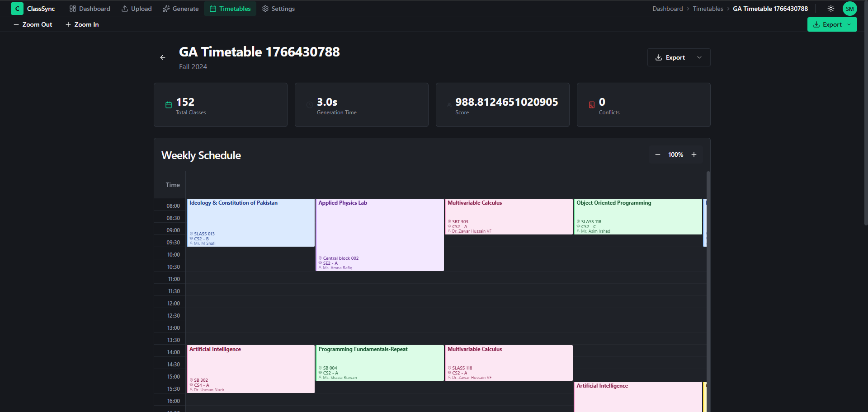This screenshot has width=868, height=412.
Task: Click the page vertical scrollbar at right edge
Action: 866,113
